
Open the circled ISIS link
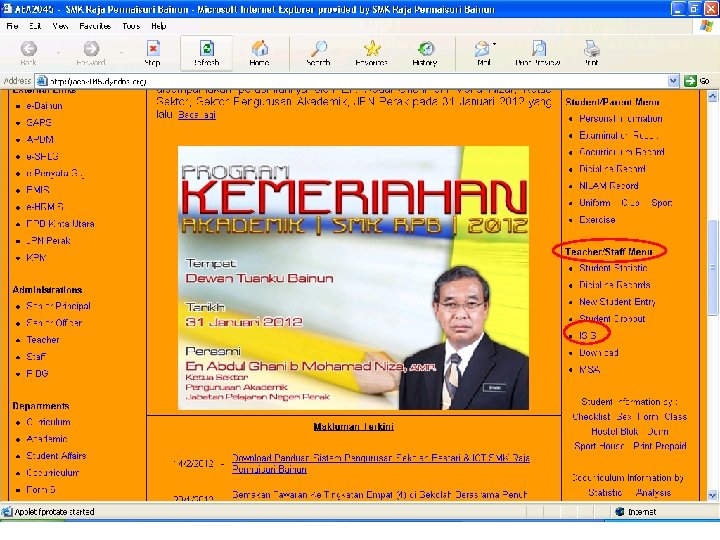point(588,336)
